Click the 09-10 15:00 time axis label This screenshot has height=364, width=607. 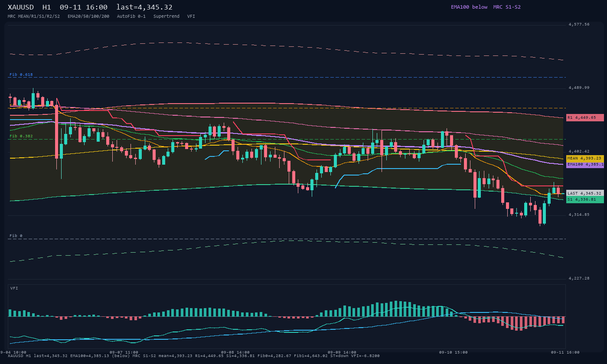(454, 352)
